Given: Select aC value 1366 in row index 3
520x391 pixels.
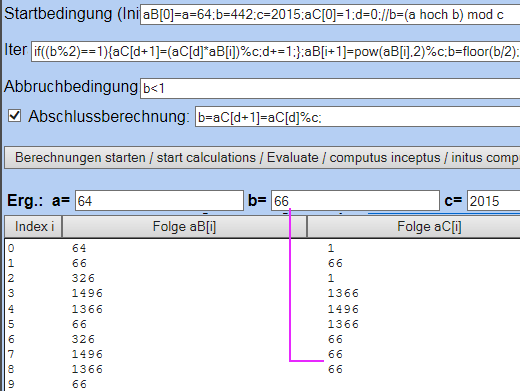Looking at the screenshot, I should click(343, 293).
